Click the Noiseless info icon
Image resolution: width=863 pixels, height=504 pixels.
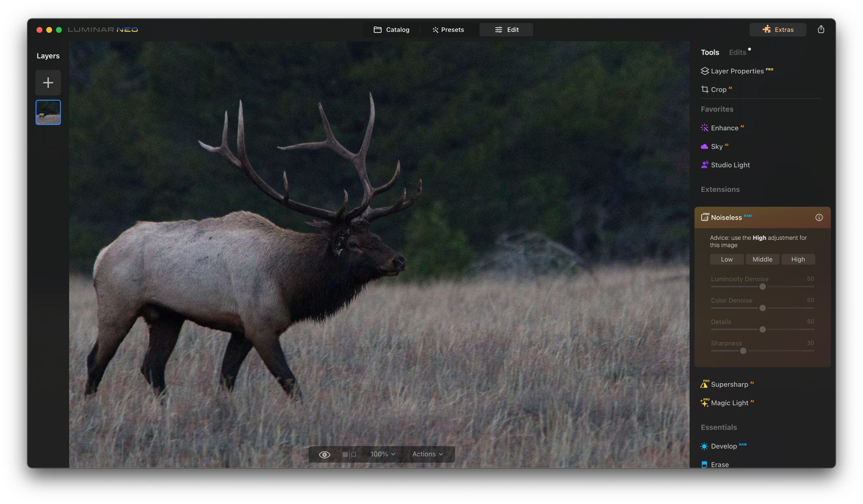(x=819, y=217)
